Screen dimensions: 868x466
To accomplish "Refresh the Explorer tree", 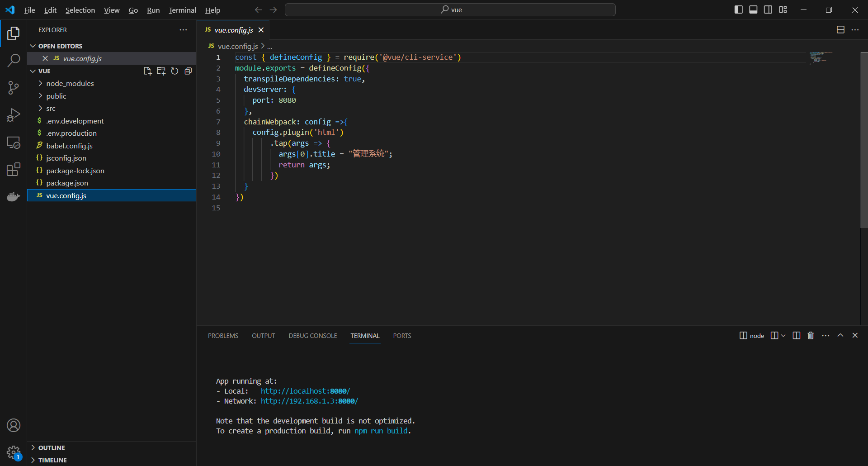I will pyautogui.click(x=175, y=71).
